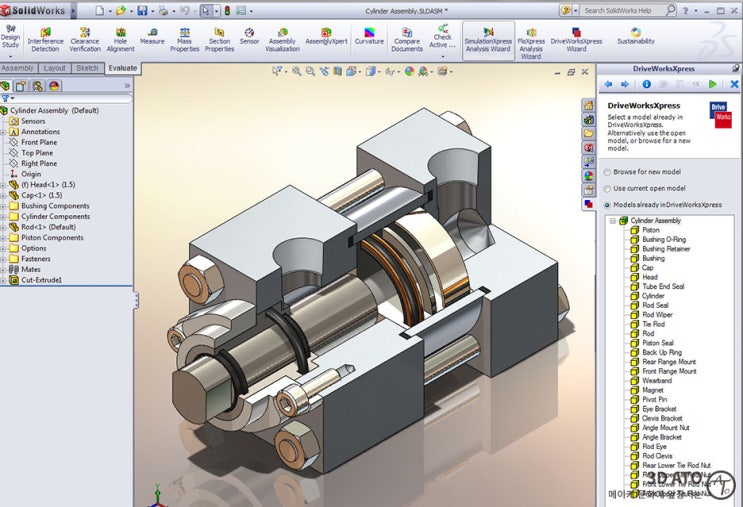
Task: Expand the Mates node
Action: 3,270
